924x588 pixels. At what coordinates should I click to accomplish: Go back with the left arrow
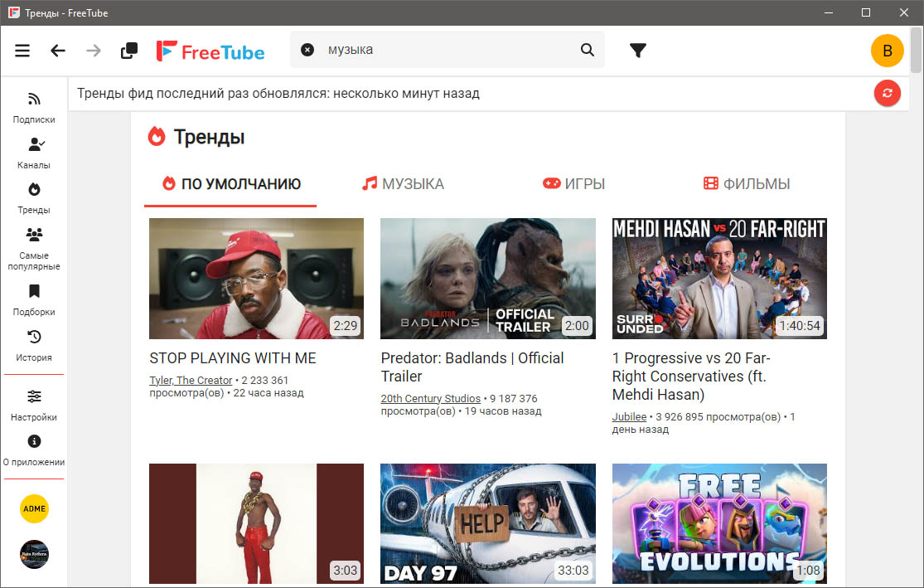(x=58, y=51)
